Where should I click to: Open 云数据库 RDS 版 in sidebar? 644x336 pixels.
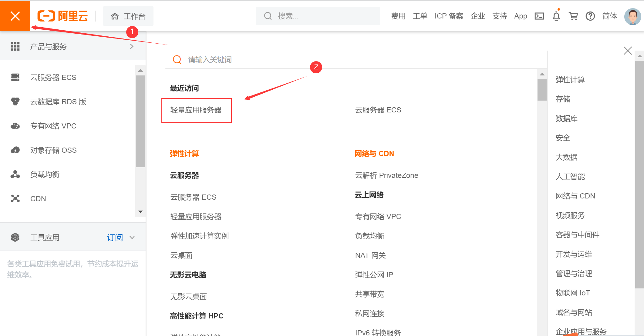tap(58, 102)
